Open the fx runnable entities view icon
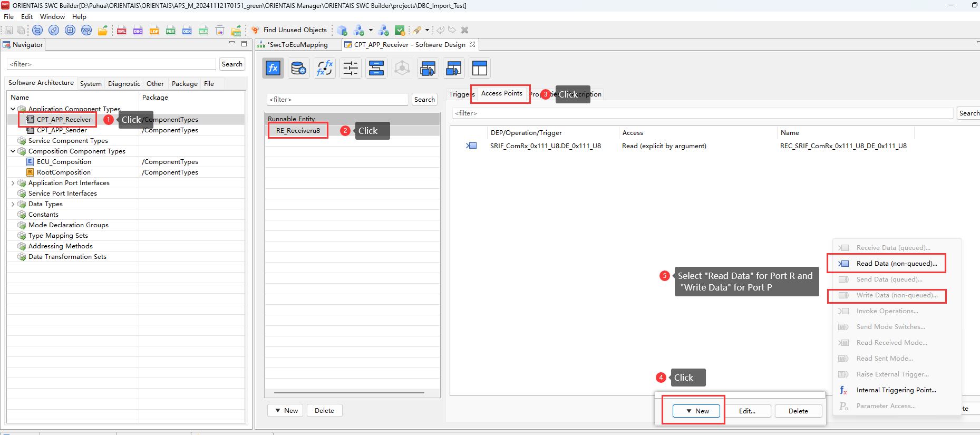This screenshot has width=980, height=435. point(273,68)
